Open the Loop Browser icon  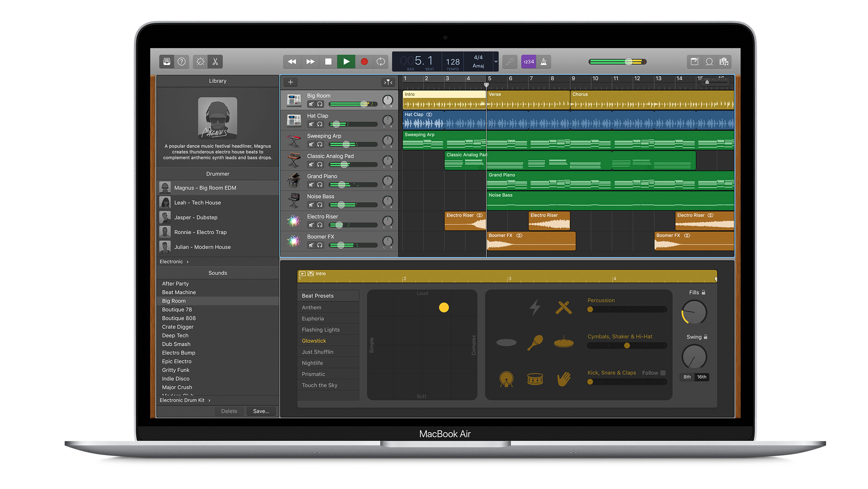(x=709, y=61)
